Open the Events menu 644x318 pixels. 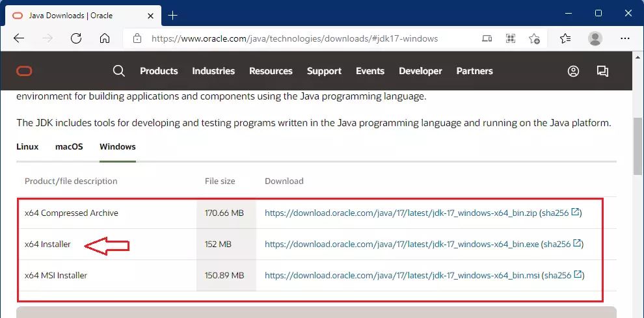tap(370, 71)
